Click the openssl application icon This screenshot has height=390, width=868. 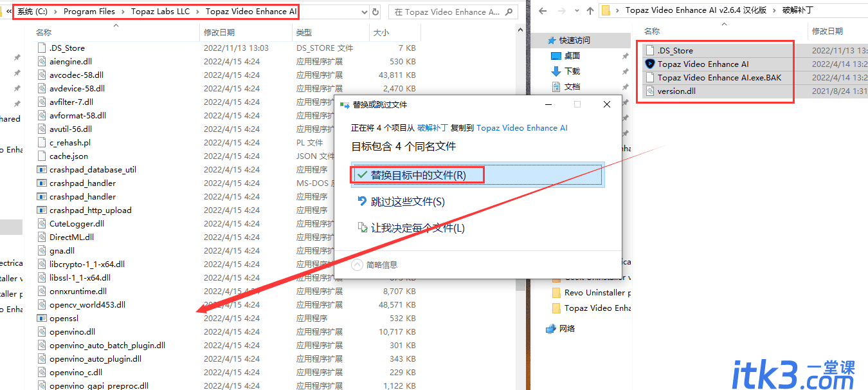tap(42, 318)
